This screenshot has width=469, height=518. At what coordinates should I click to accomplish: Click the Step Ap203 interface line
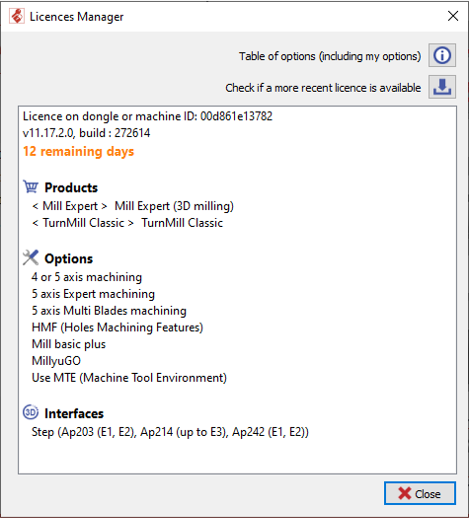point(170,432)
